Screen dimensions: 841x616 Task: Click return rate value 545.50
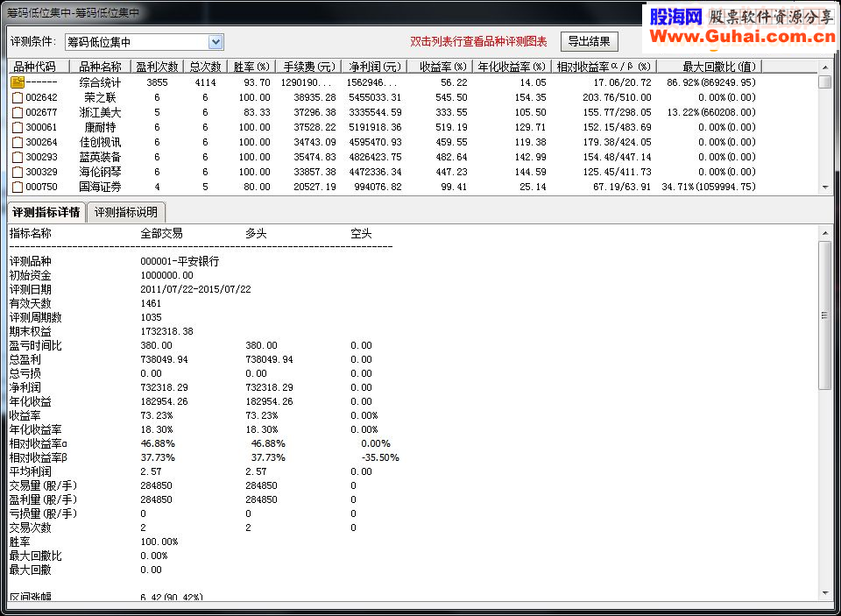click(452, 97)
